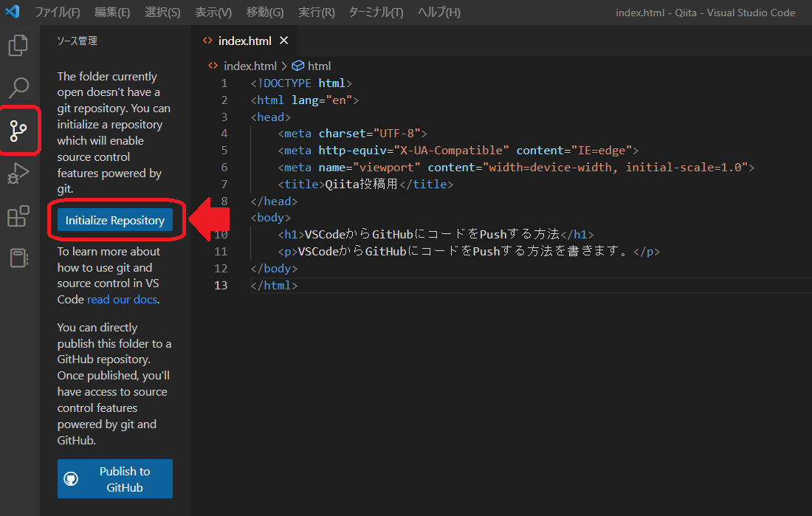Open the Source Control view icon
The height and width of the screenshot is (516, 812).
click(x=18, y=131)
